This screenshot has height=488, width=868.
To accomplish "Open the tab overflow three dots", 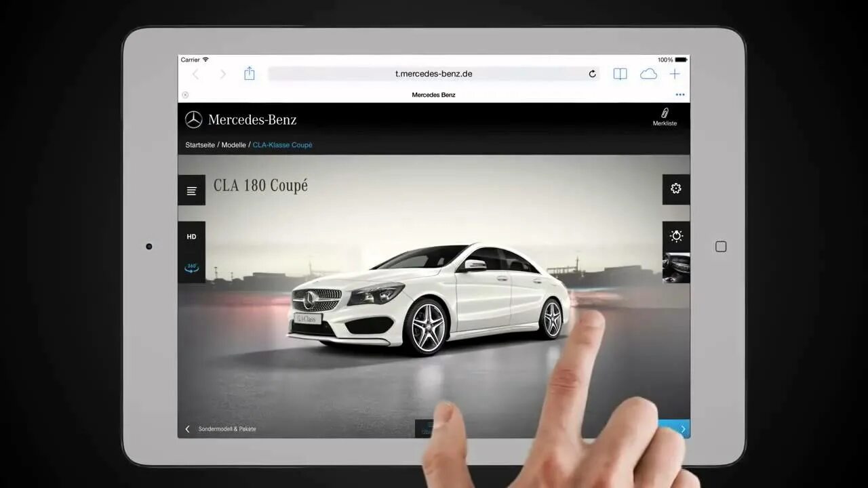I will tap(680, 95).
